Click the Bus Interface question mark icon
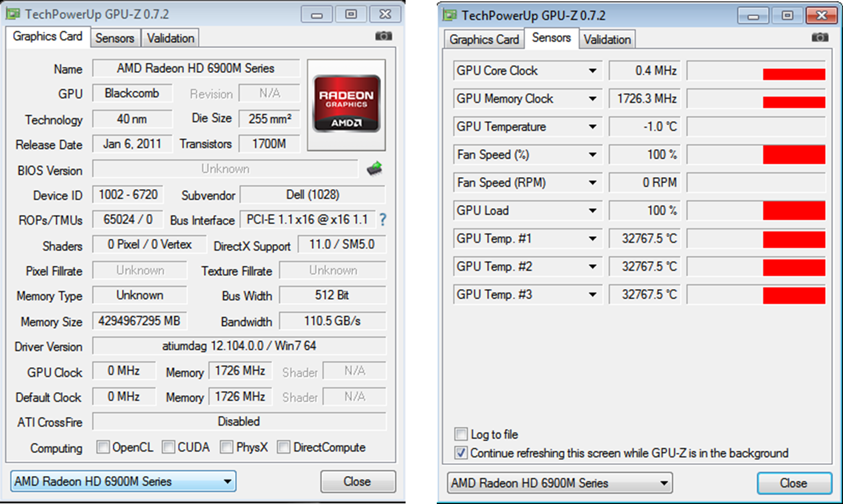843x504 pixels. coord(382,220)
